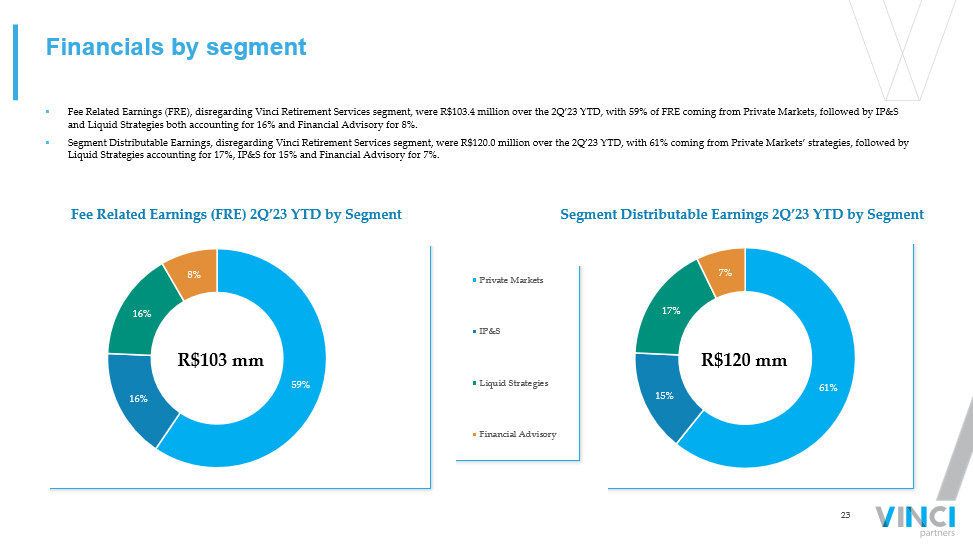Select the 'Fee Related Earnings (FRE) 2Q'23 YTD' chart title
This screenshot has height=547, width=973.
pyautogui.click(x=236, y=214)
